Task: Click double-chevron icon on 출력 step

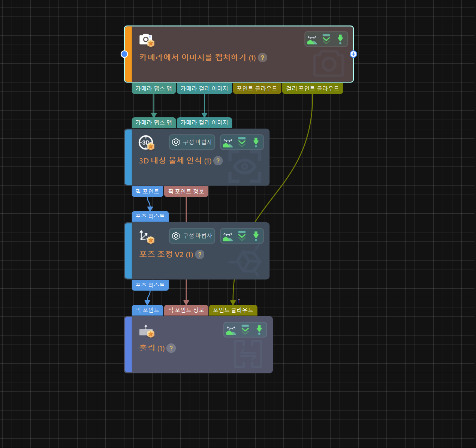Action: 245,330
